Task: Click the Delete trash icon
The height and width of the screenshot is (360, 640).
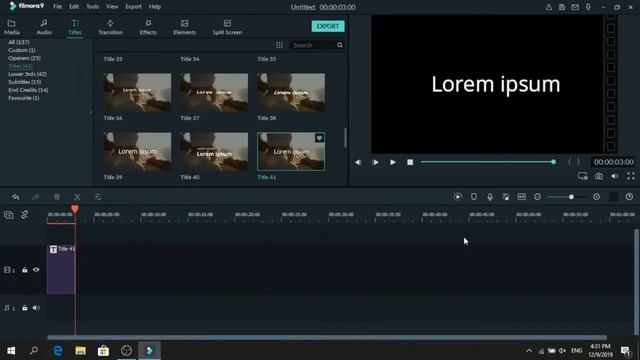Action: [x=57, y=197]
